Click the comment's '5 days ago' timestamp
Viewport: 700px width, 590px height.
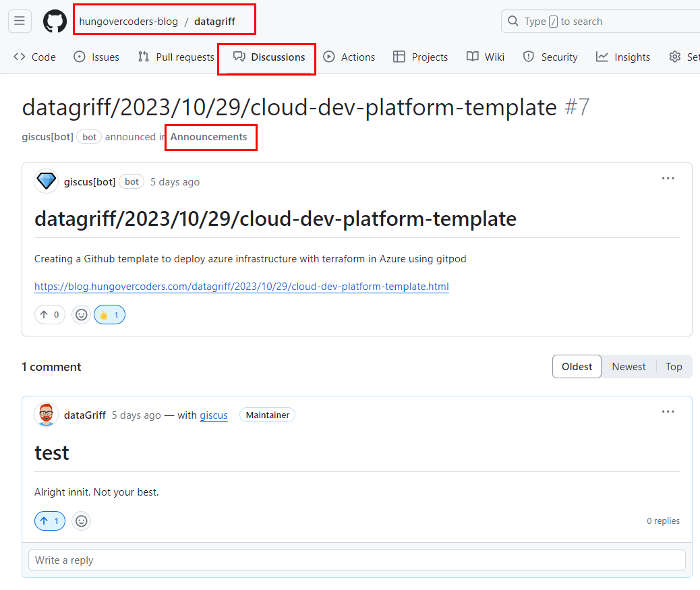(136, 415)
